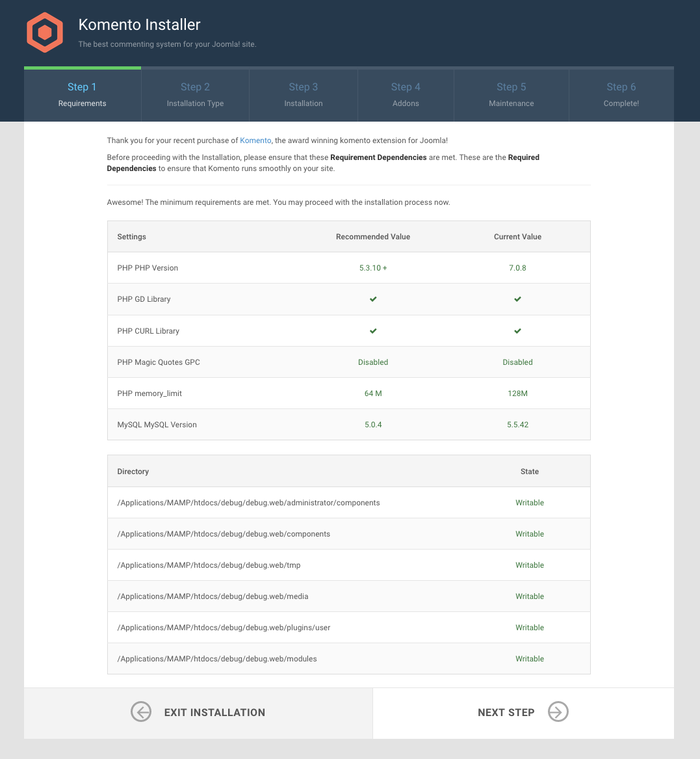Image resolution: width=700 pixels, height=759 pixels.
Task: Click the 'State' column header
Action: coord(530,472)
